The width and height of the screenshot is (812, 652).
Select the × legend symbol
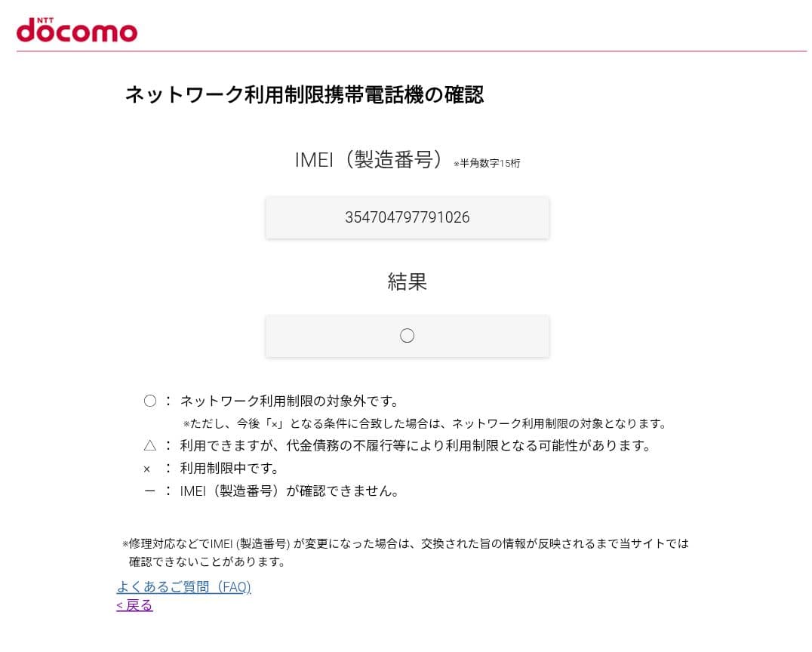[147, 469]
